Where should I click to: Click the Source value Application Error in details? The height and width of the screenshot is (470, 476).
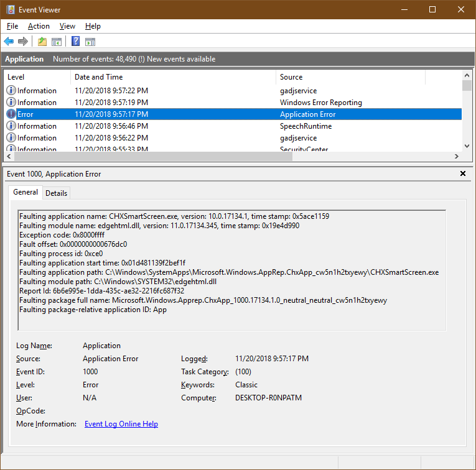click(111, 359)
